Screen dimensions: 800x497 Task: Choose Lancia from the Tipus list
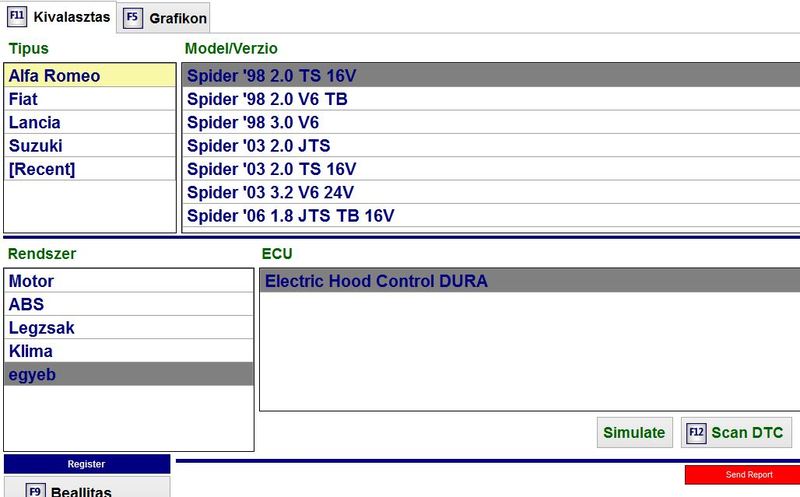[90, 122]
